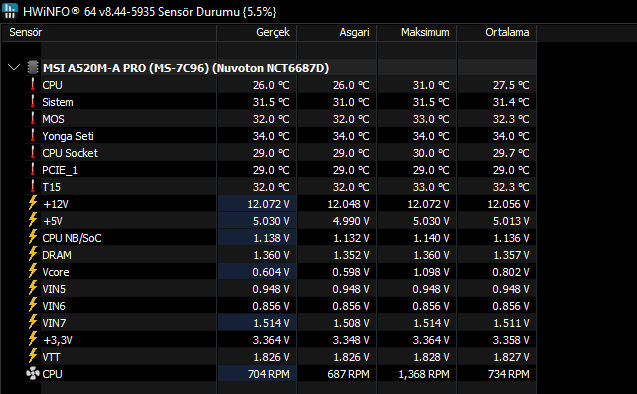
Task: Select the CPU temperature row label
Action: coord(52,85)
